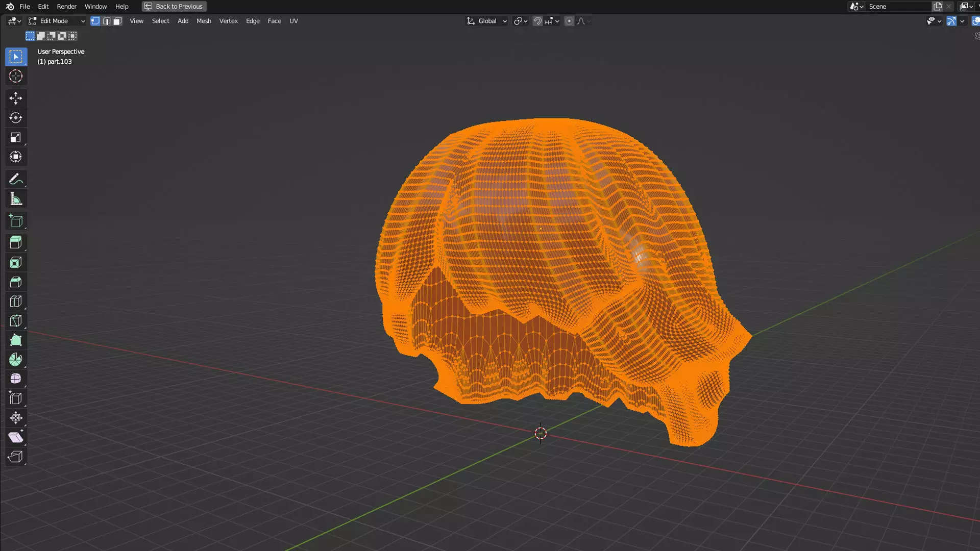Click the Scene name field
The width and height of the screenshot is (980, 551).
coord(897,7)
